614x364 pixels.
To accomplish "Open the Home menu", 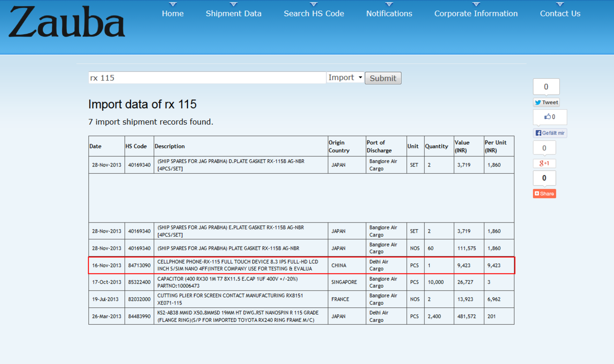I will point(173,13).
